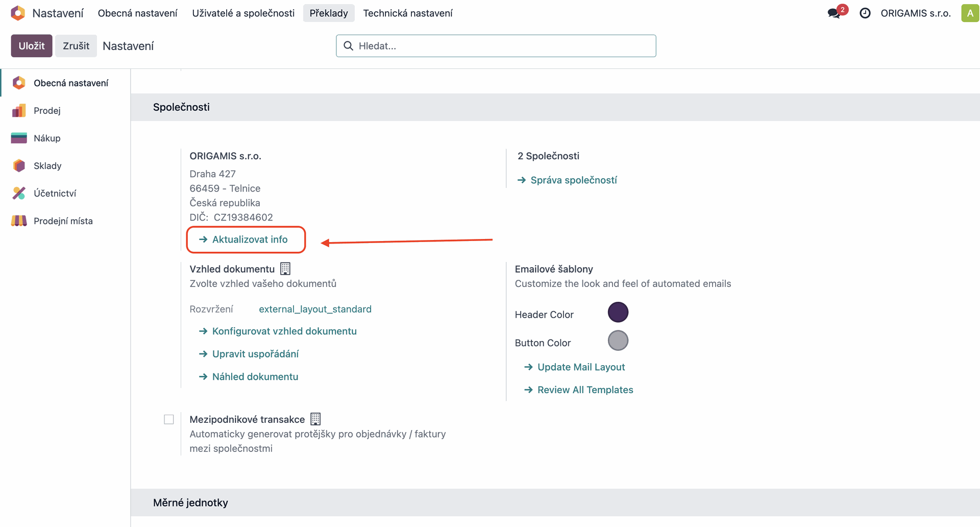Click the Aktualizovat info link
The height and width of the screenshot is (527, 980).
[243, 239]
